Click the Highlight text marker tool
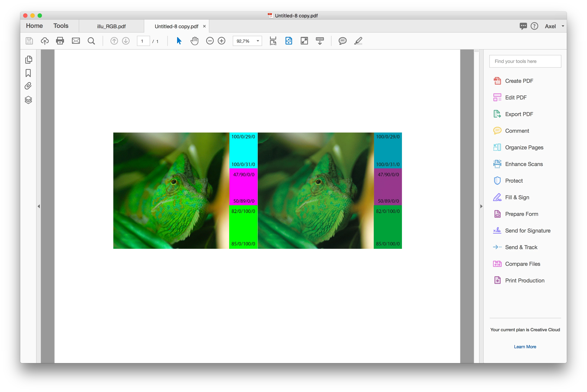Image resolution: width=587 pixels, height=392 pixels. (x=358, y=41)
